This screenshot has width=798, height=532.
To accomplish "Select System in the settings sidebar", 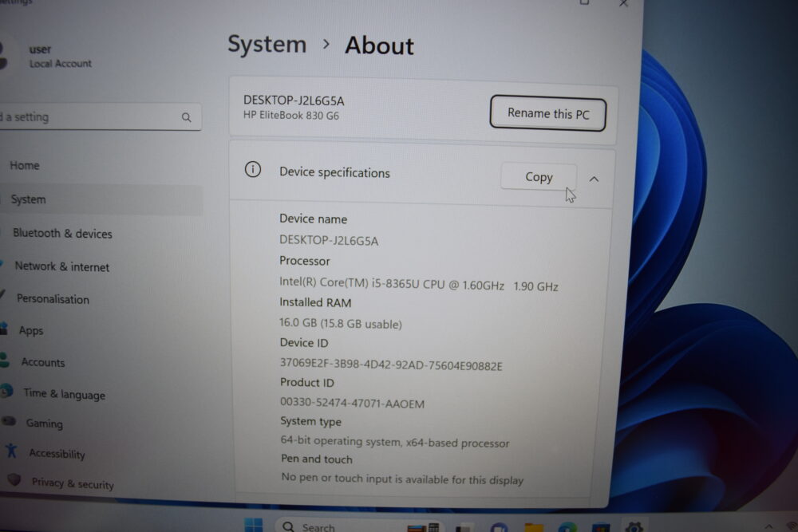I will point(101,199).
